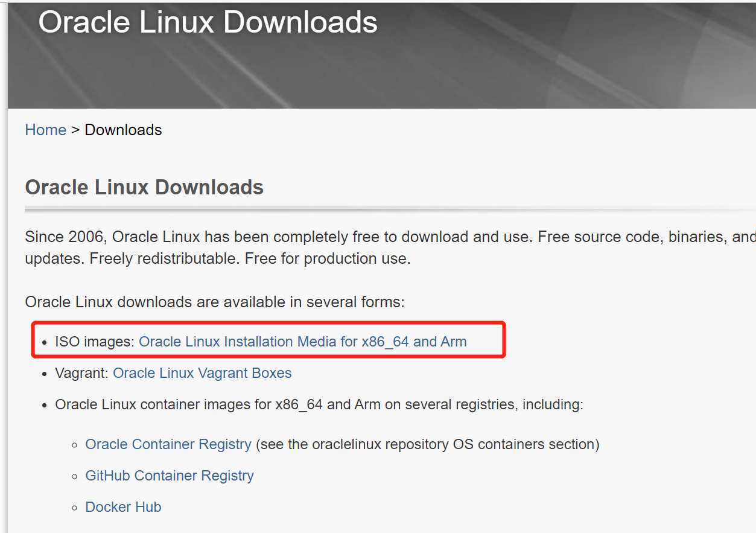
Task: Open Oracle Linux Installation Media link
Action: [302, 342]
